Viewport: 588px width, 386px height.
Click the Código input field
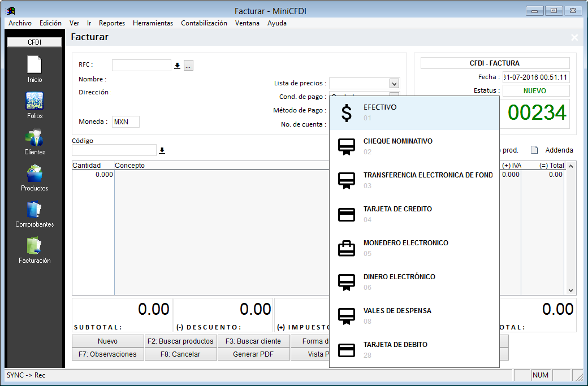pyautogui.click(x=114, y=150)
